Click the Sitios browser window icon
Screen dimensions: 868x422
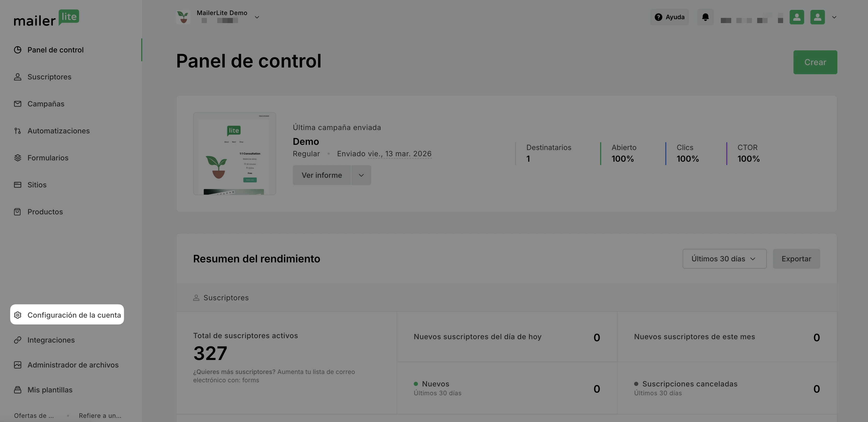pos(18,185)
